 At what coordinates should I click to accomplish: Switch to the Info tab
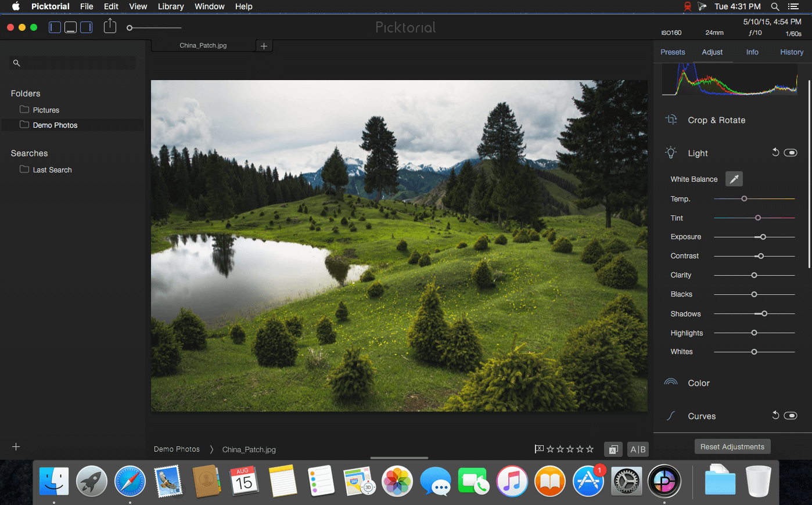[752, 52]
